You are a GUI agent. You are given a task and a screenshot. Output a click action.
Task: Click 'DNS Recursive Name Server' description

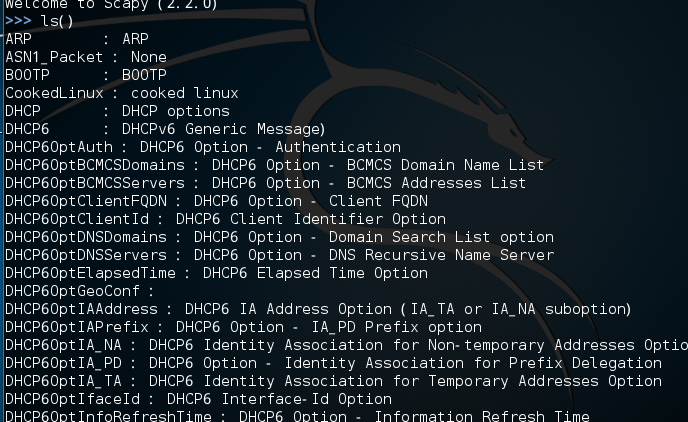tap(441, 255)
